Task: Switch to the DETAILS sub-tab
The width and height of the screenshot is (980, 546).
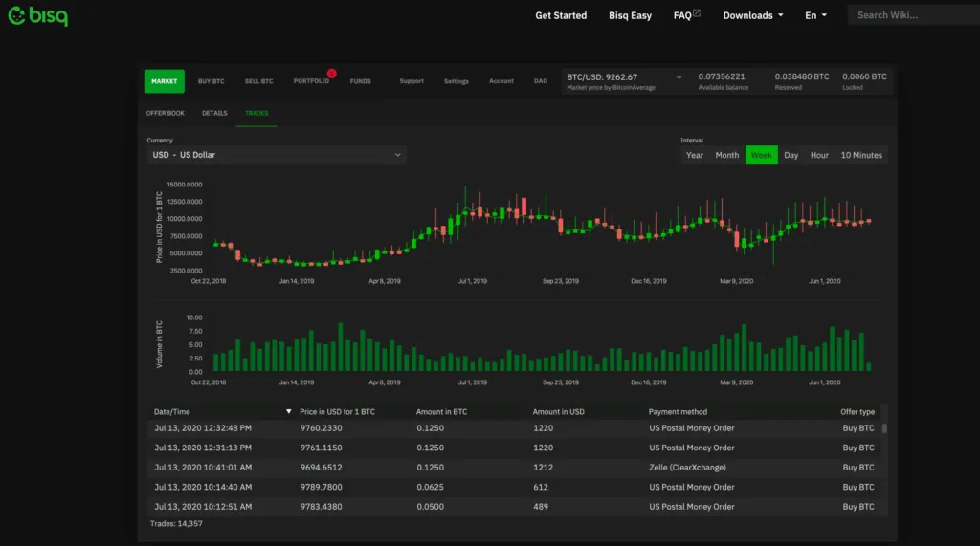Action: tap(214, 113)
